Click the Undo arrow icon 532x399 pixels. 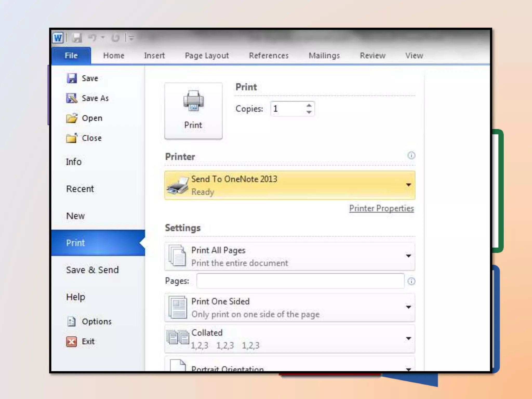coord(92,38)
